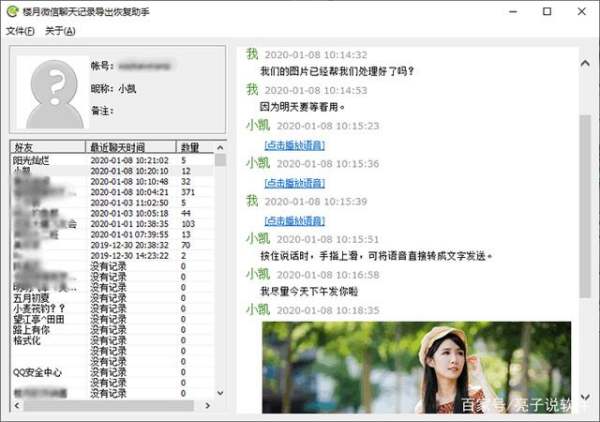The width and height of the screenshot is (600, 422).
Task: Click chat panel scroll up arrow
Action: [585, 63]
